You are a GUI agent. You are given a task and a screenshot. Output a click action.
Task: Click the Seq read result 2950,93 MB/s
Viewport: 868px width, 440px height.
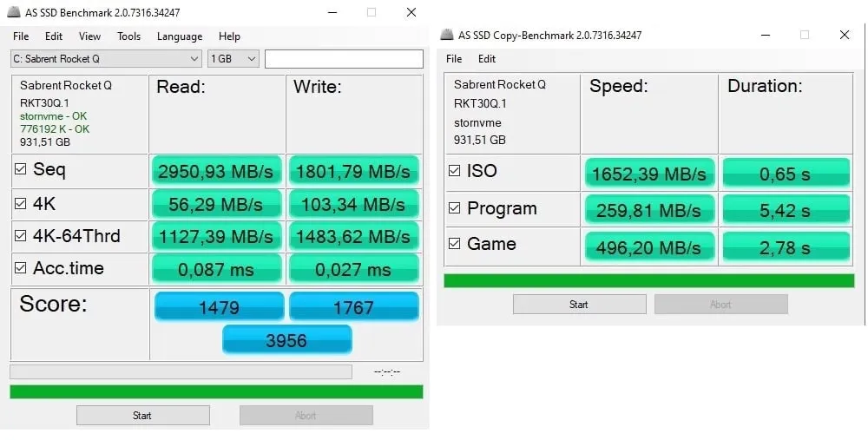click(216, 171)
